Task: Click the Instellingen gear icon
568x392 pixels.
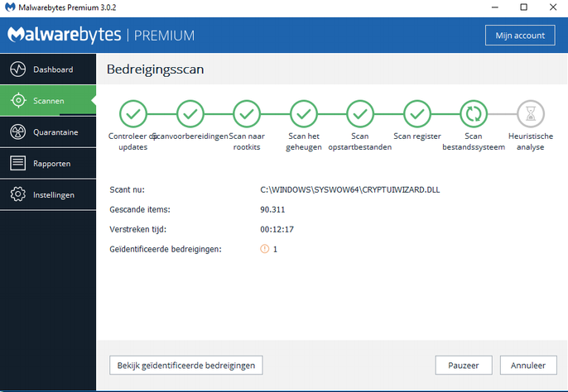Action: coord(17,194)
